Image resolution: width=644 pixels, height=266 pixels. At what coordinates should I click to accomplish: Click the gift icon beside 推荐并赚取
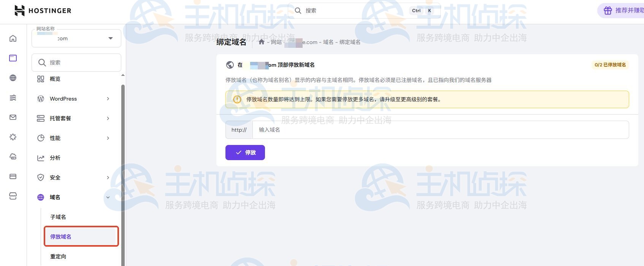point(608,11)
